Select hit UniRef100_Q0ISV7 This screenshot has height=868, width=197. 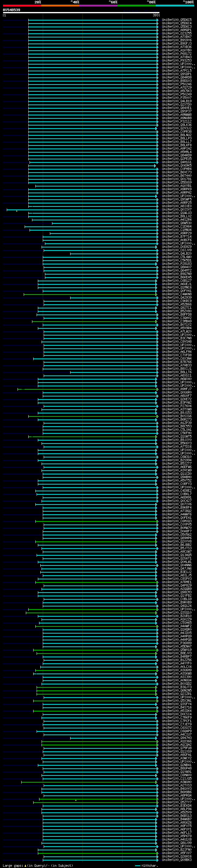(x=177, y=210)
